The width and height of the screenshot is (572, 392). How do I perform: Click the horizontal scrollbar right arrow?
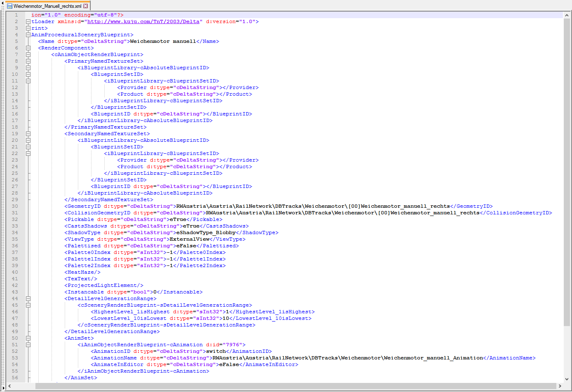pos(560,386)
